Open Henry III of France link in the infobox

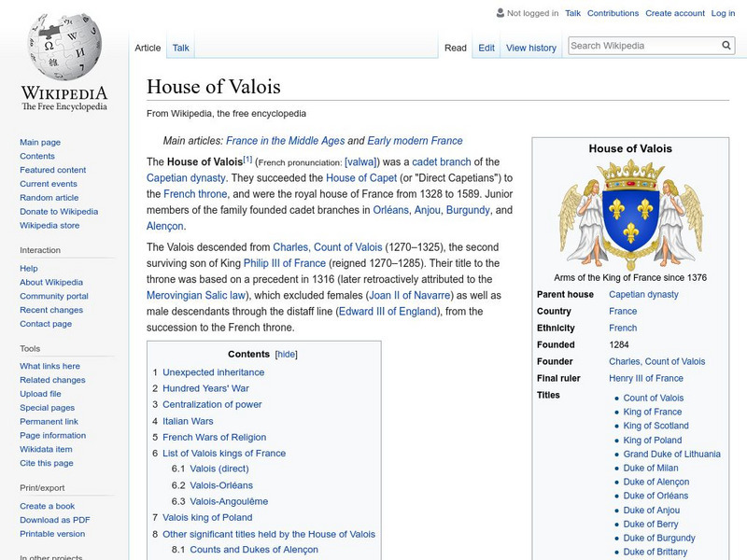point(646,378)
